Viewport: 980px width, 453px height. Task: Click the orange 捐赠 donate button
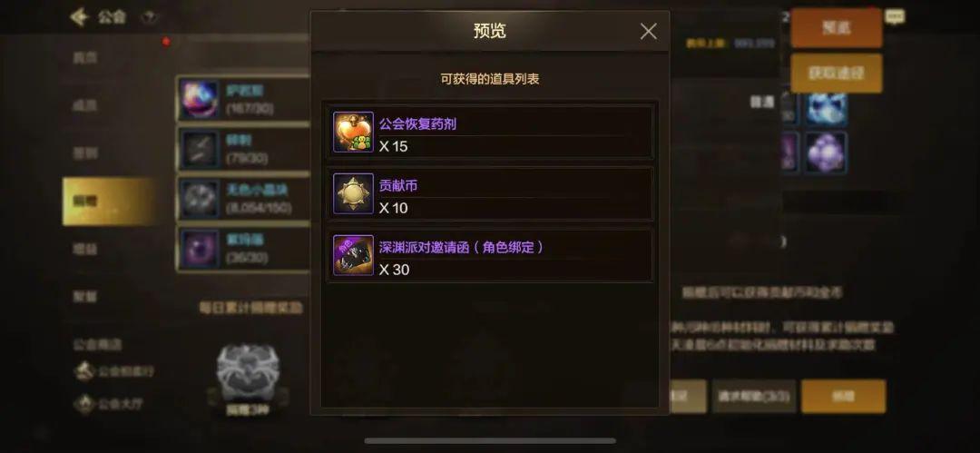point(843,396)
